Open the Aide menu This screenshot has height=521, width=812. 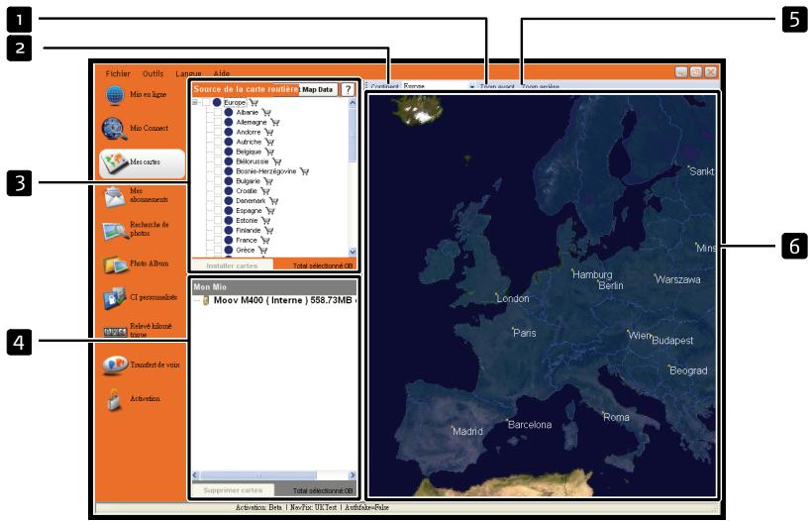pyautogui.click(x=222, y=74)
